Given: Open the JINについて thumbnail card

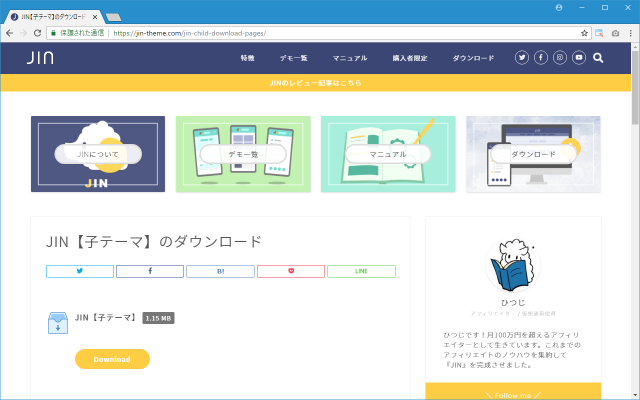Looking at the screenshot, I should coord(98,154).
